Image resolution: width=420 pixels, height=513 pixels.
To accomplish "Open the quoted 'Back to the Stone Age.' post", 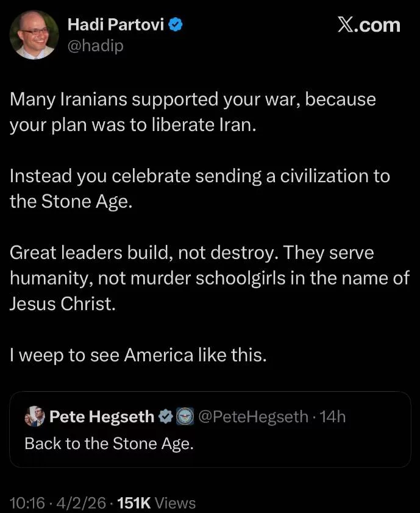I will pyautogui.click(x=109, y=444).
